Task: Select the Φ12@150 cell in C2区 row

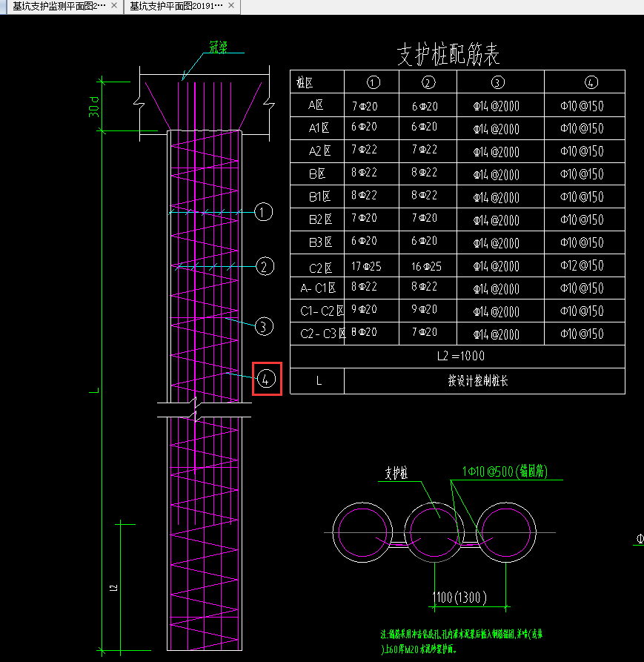Action: pos(582,265)
